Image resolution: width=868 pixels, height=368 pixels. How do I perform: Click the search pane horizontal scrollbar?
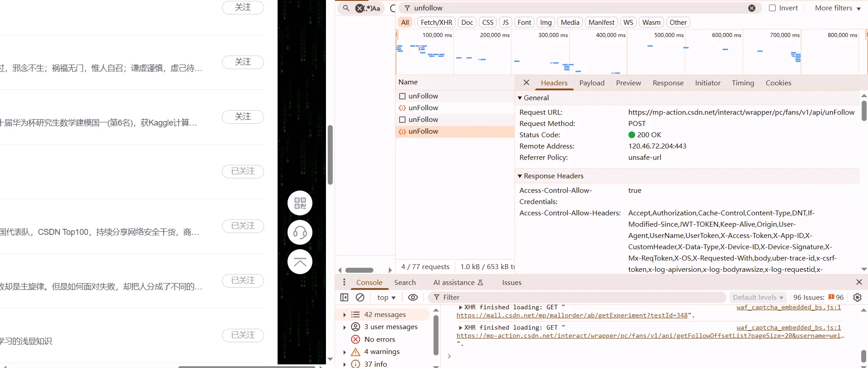click(359, 270)
